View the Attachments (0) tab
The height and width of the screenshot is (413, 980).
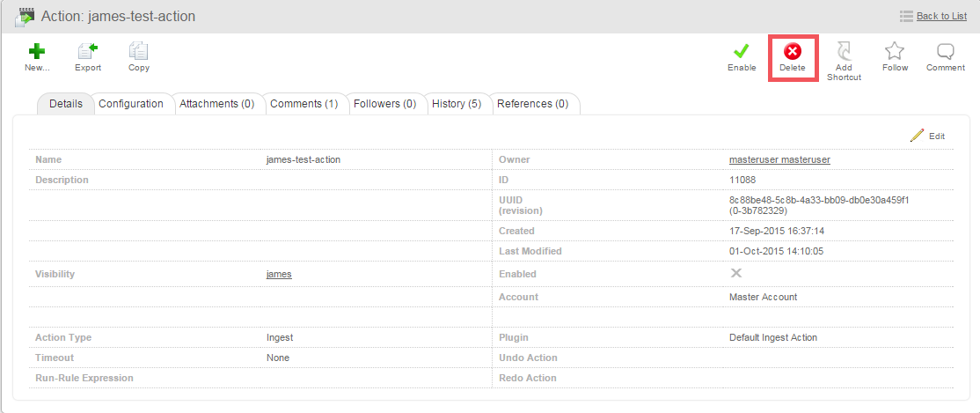click(x=216, y=104)
